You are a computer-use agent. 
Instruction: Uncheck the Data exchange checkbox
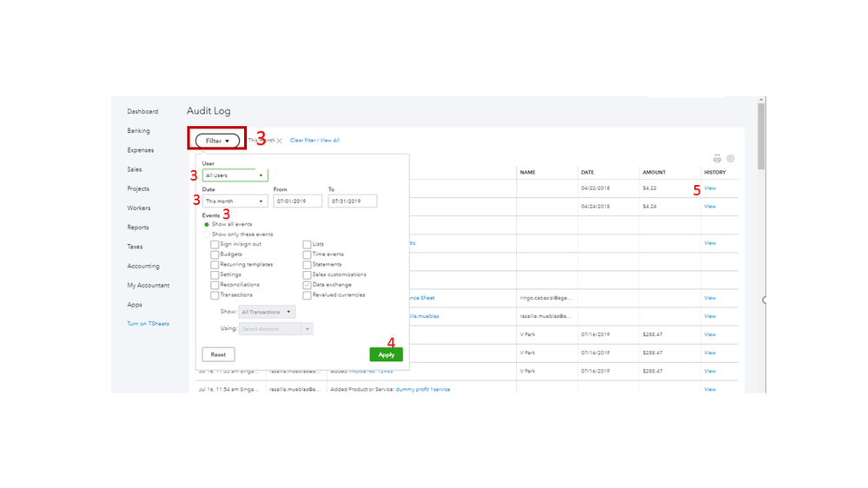[307, 285]
